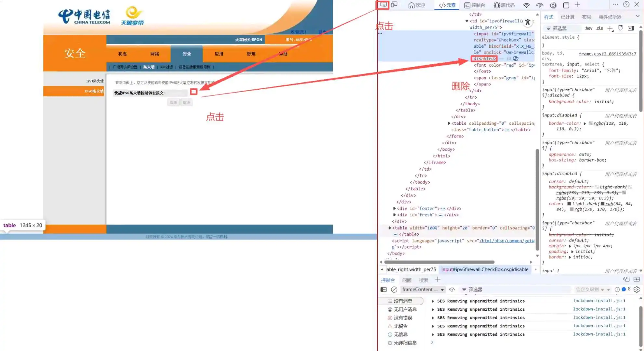This screenshot has width=644, height=351.
Task: Click the issues info circle icon
Action: (x=617, y=290)
